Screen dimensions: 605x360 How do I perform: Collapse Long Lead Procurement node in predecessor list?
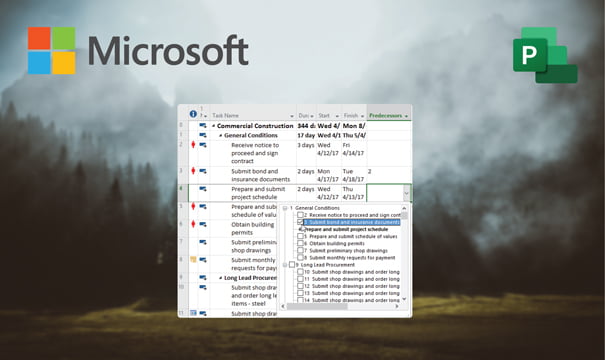285,265
